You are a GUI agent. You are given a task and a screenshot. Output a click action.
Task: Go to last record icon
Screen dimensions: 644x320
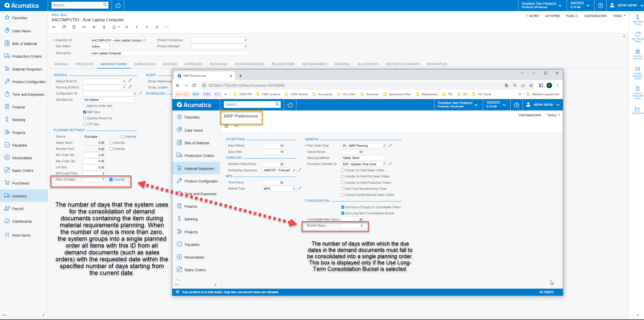tap(157, 27)
